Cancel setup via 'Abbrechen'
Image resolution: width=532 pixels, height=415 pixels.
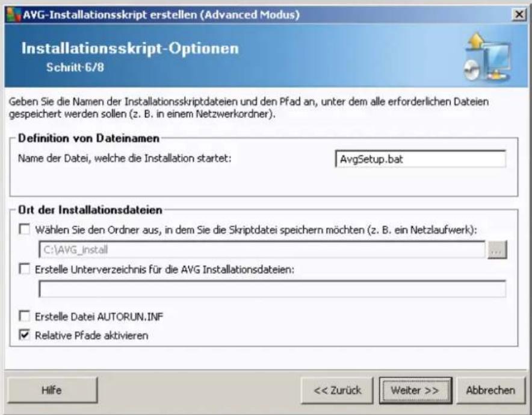pyautogui.click(x=490, y=390)
